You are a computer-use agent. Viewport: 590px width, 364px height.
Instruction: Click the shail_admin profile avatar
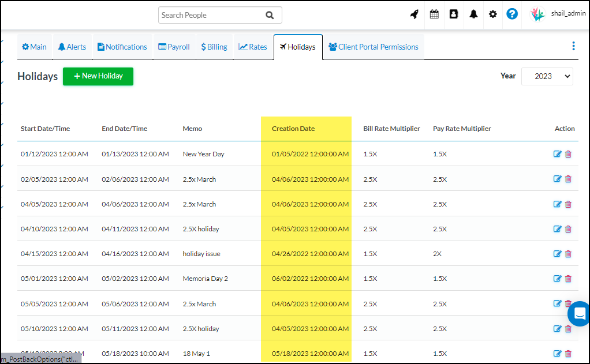click(537, 14)
